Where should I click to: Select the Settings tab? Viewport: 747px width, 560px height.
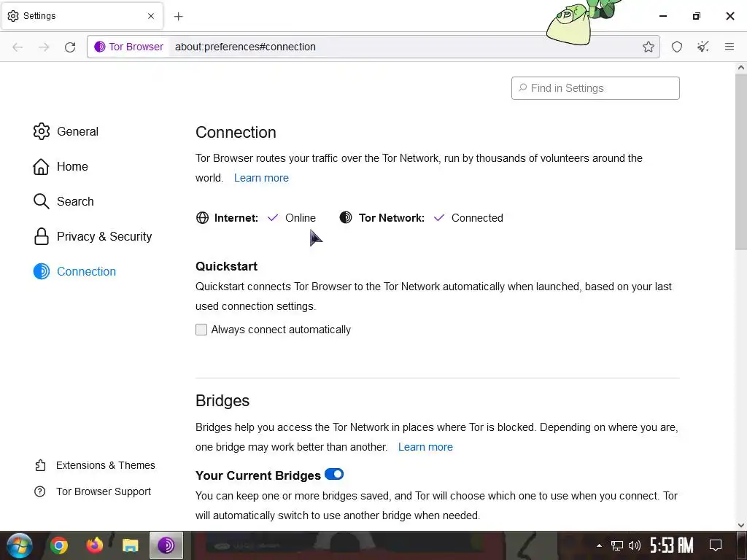pos(82,16)
